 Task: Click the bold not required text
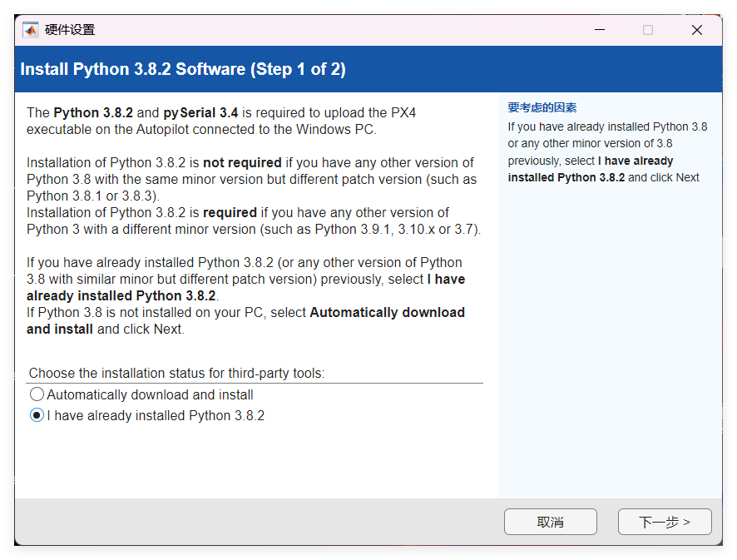(242, 162)
